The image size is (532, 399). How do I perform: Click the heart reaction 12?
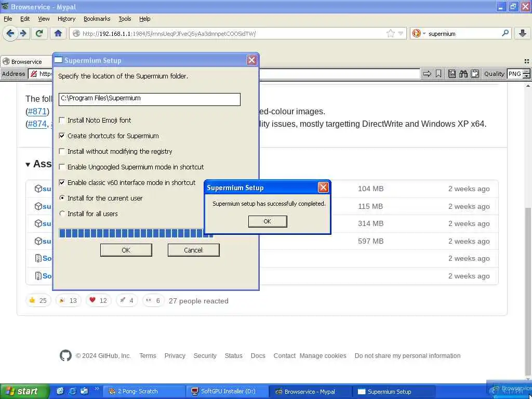click(98, 300)
